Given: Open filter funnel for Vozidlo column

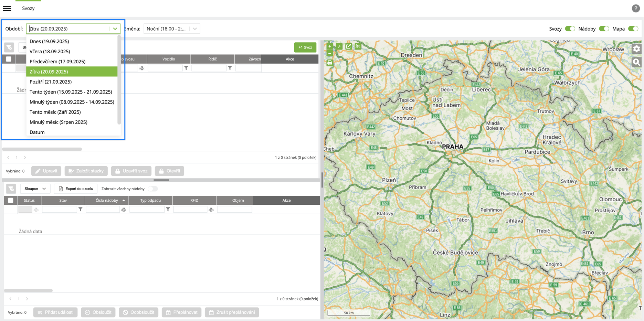Looking at the screenshot, I should coord(186,68).
